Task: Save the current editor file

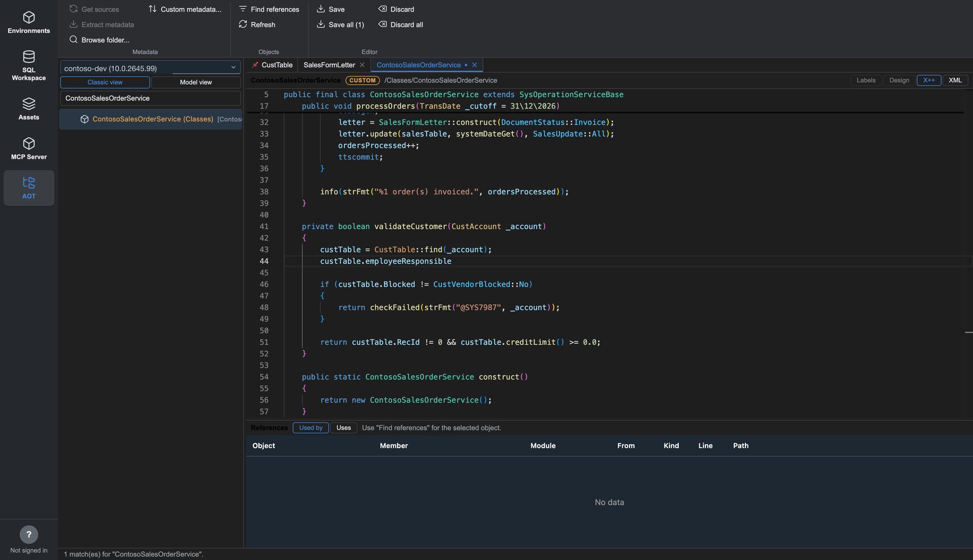Action: (330, 9)
